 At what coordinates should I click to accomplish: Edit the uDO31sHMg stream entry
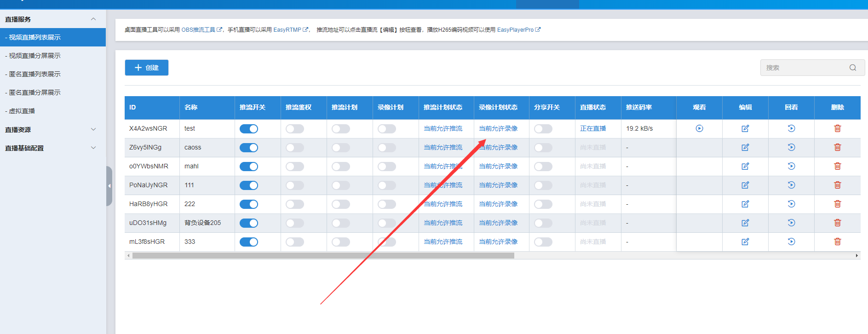click(x=745, y=223)
